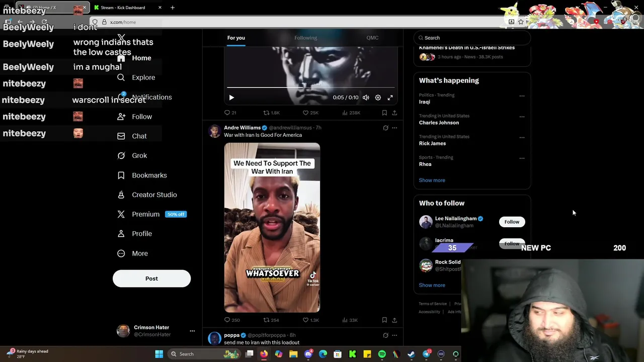Image resolution: width=644 pixels, height=362 pixels.
Task: Open Andre Williams profile name
Action: click(242, 128)
